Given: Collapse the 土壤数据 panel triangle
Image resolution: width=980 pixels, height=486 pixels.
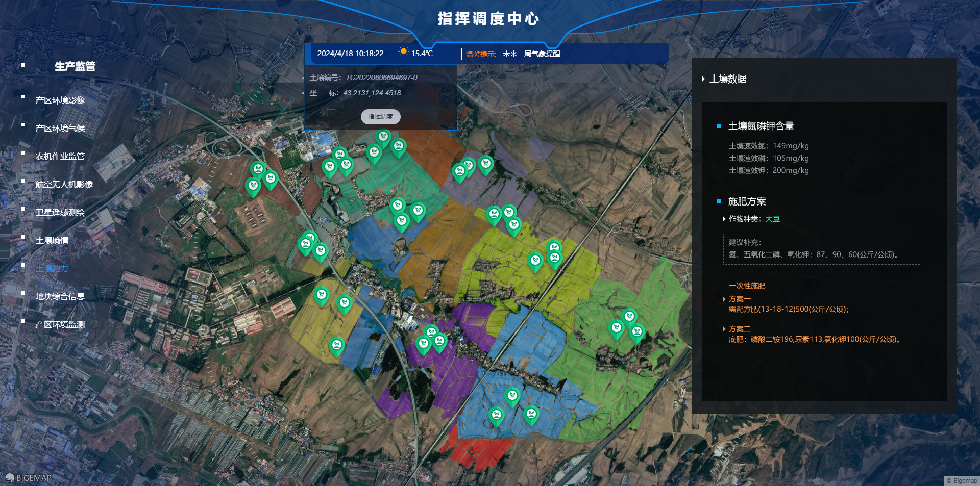Looking at the screenshot, I should click(703, 79).
